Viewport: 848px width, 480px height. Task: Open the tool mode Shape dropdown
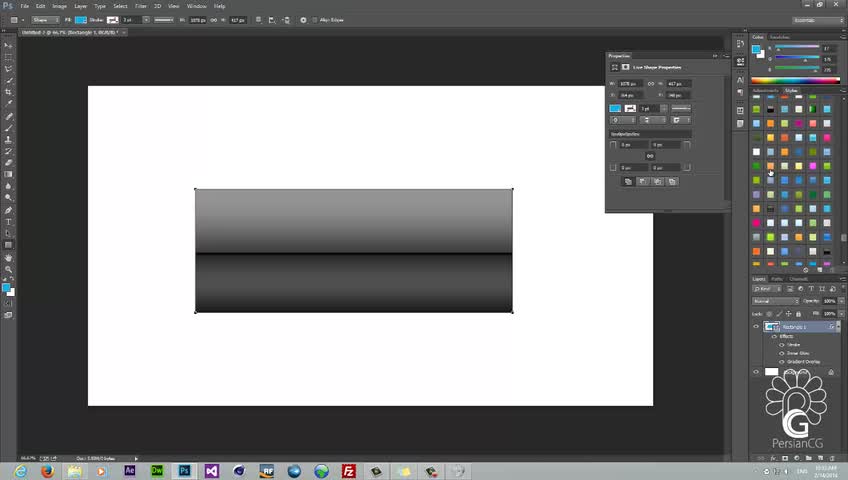(x=45, y=20)
